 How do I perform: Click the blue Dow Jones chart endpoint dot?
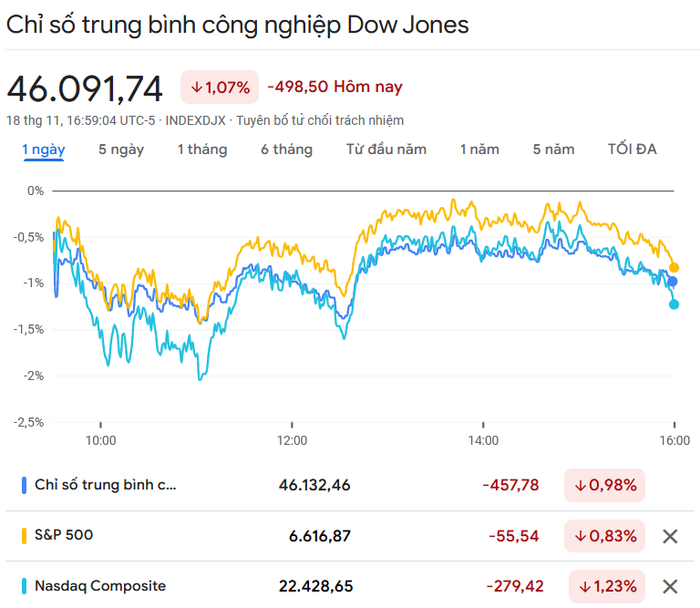674,282
